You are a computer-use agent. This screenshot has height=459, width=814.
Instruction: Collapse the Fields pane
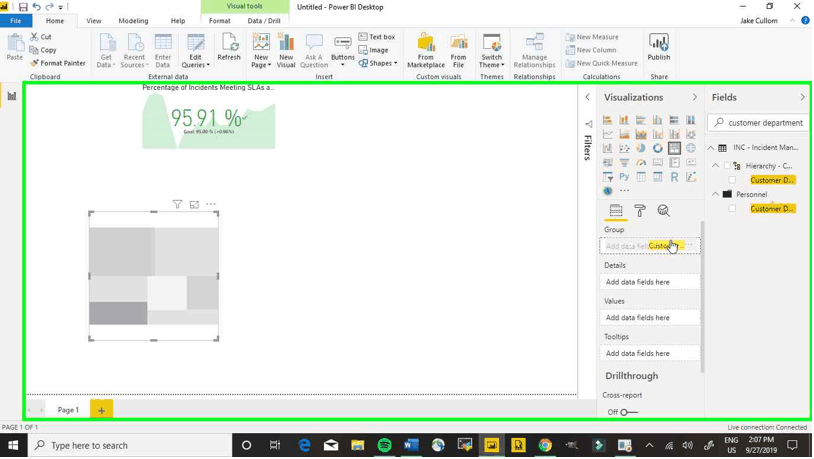802,98
